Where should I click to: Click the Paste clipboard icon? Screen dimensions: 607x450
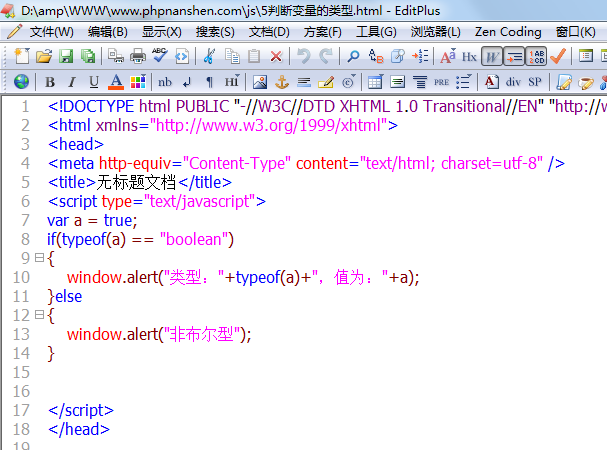pos(254,57)
